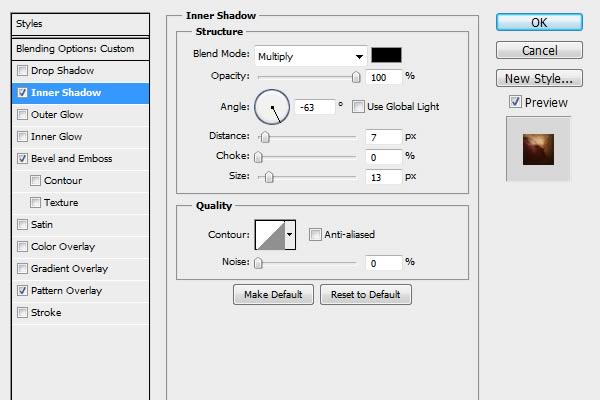Select the Gradient Overlay style row
The height and width of the screenshot is (400, 600).
[x=80, y=269]
